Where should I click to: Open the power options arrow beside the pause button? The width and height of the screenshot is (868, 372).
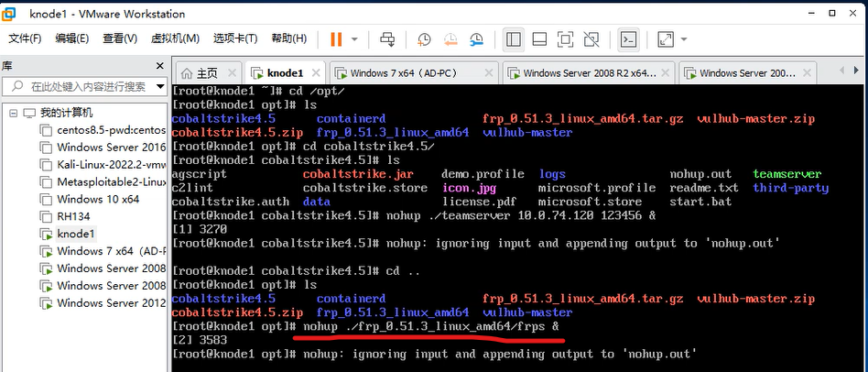pos(354,39)
